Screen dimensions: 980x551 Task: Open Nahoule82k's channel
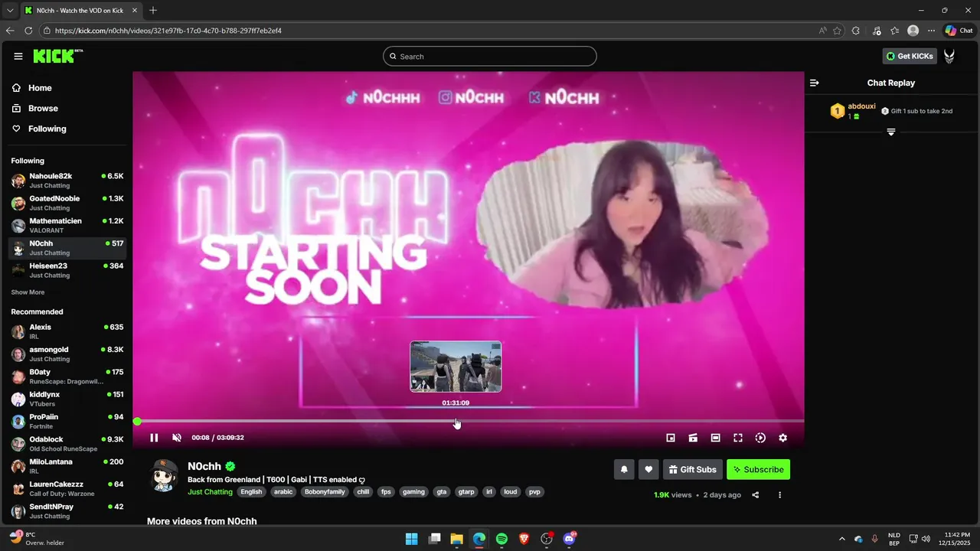pos(67,181)
